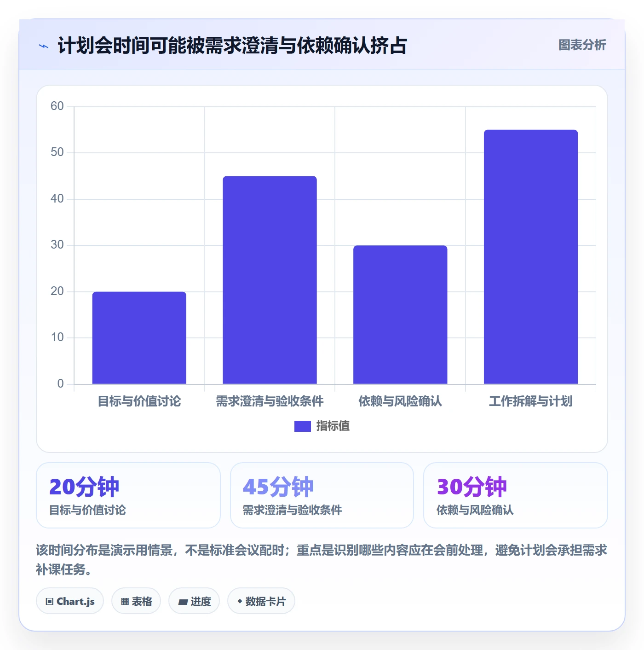This screenshot has height=650, width=644.
Task: Click the lightning icon beside the title
Action: pos(44,46)
